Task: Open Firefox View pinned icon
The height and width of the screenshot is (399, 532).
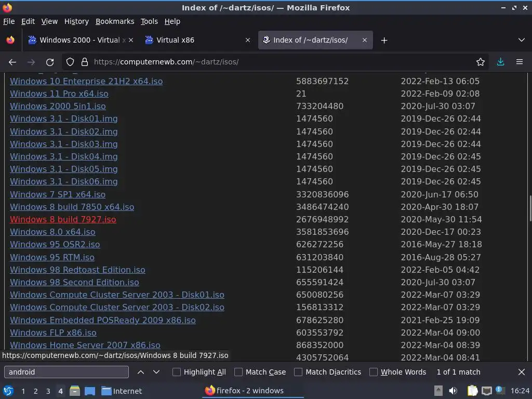Action: [x=10, y=40]
